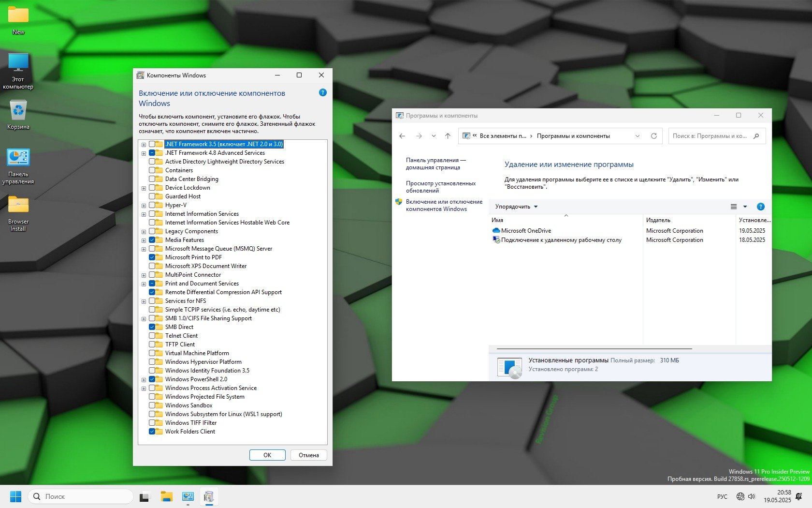Open File Explorer from the taskbar
This screenshot has width=812, height=508.
[x=166, y=496]
